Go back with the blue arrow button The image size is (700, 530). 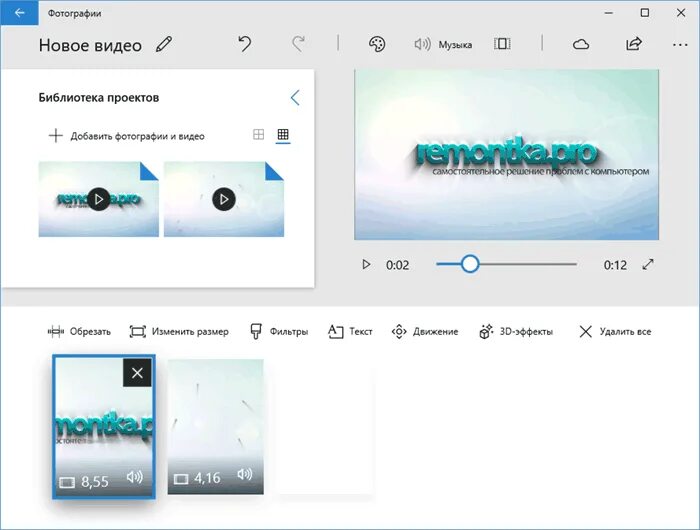pyautogui.click(x=19, y=13)
